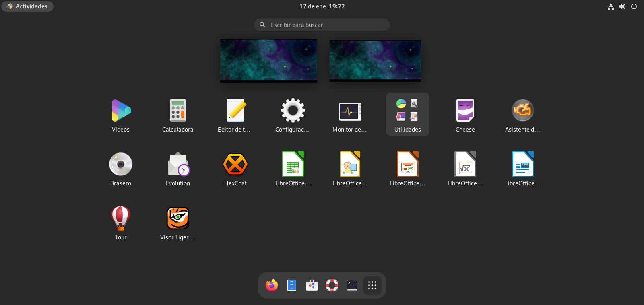Select the second workspace thumbnail
This screenshot has width=644, height=305.
pos(375,61)
